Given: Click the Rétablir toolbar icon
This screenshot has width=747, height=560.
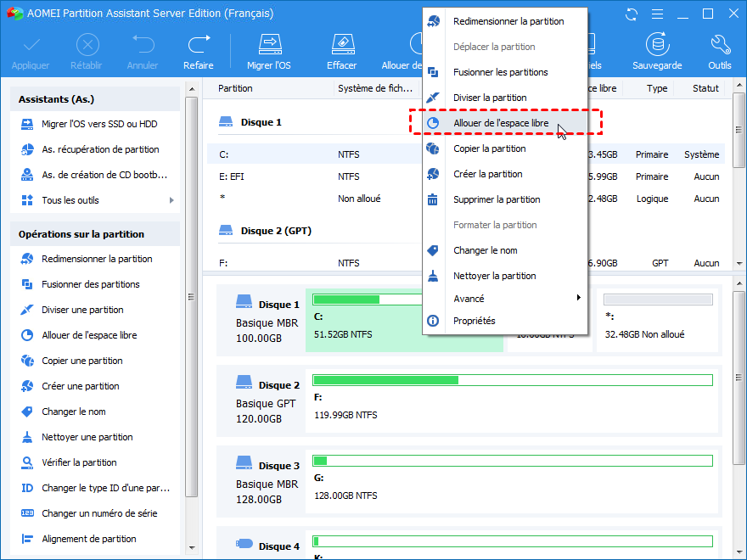Looking at the screenshot, I should [87, 45].
